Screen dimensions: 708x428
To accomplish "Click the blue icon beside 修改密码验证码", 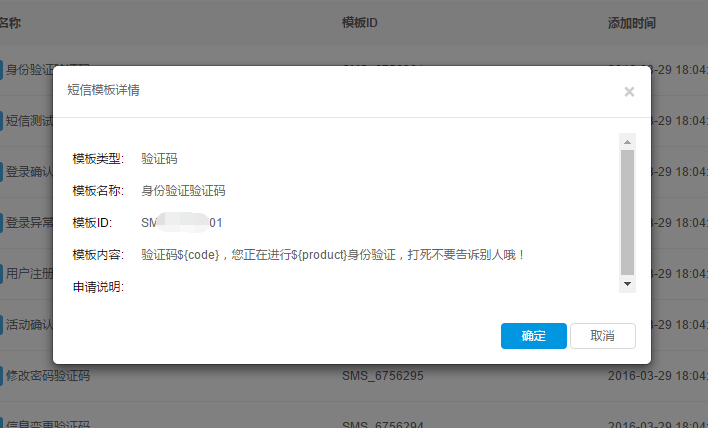I will [x=1, y=376].
